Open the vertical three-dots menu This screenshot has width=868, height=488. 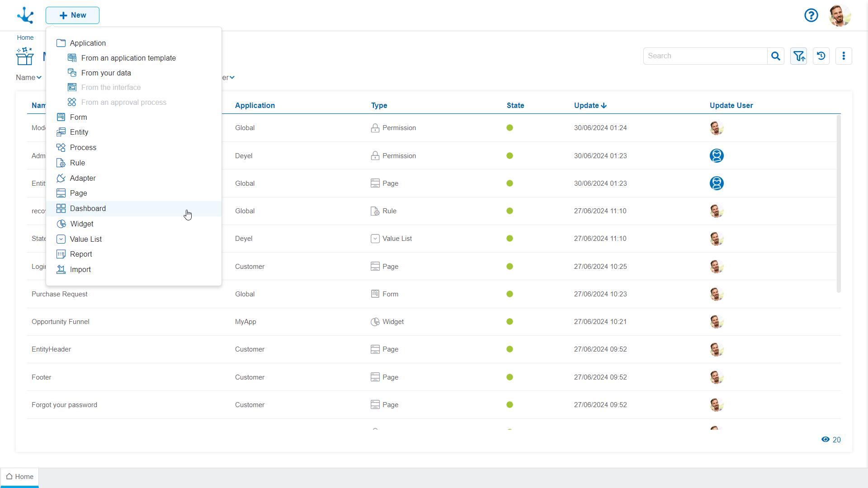coord(844,56)
